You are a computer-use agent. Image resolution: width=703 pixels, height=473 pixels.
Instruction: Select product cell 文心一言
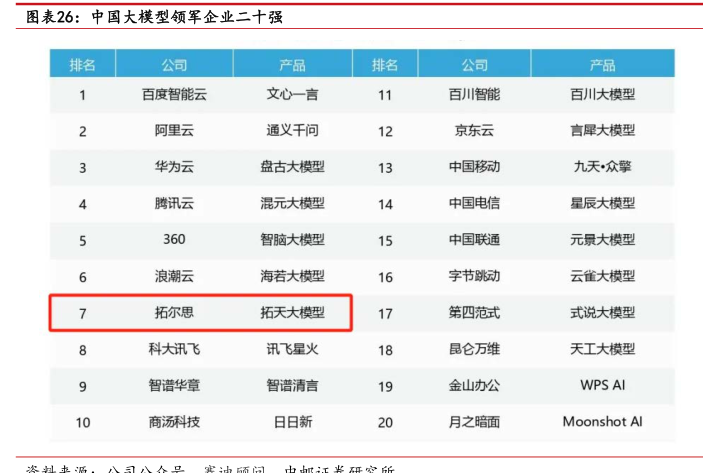point(292,95)
